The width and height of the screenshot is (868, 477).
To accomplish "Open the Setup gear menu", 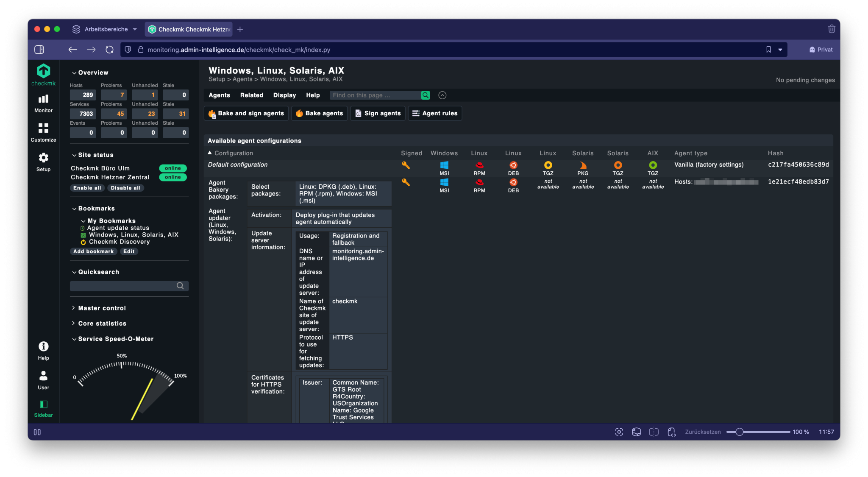I will pyautogui.click(x=43, y=162).
